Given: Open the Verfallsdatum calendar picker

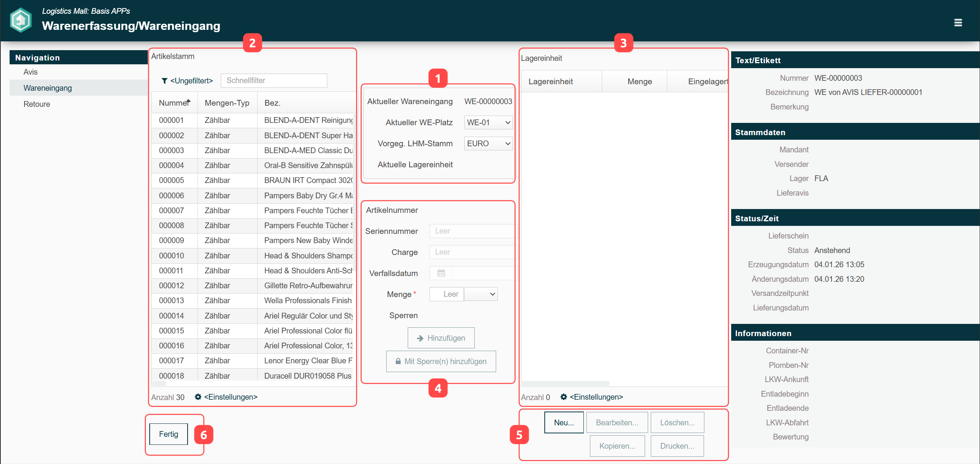Looking at the screenshot, I should pyautogui.click(x=441, y=273).
